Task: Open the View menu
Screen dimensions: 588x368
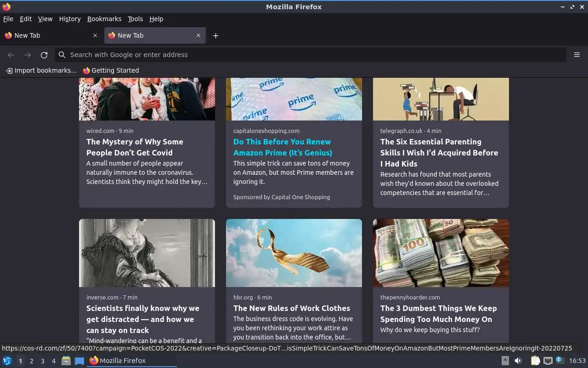Action: tap(45, 19)
